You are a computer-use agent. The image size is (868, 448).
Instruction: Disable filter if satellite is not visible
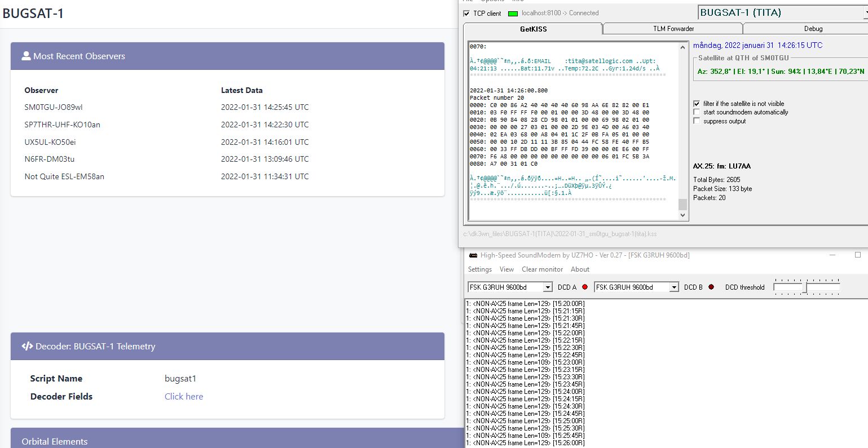click(697, 104)
